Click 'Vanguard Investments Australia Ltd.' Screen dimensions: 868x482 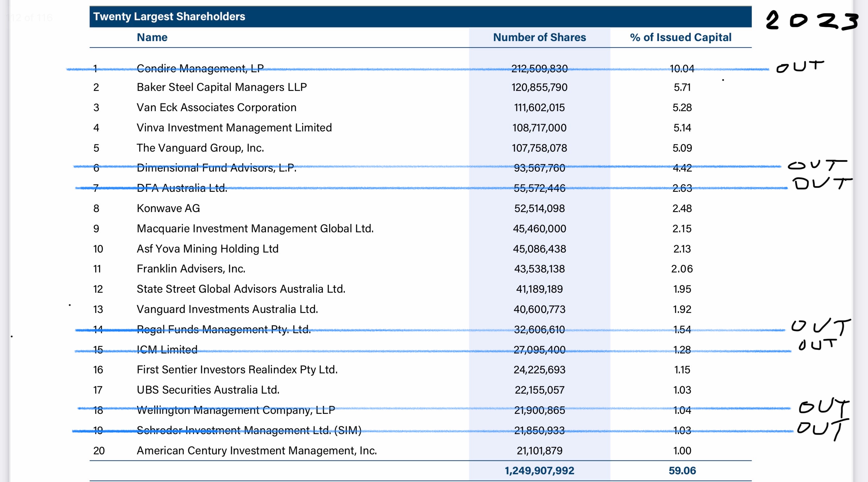[x=227, y=309]
